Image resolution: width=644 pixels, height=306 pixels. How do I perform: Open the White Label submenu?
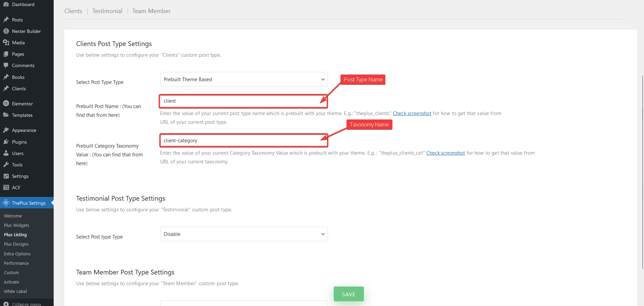point(15,291)
